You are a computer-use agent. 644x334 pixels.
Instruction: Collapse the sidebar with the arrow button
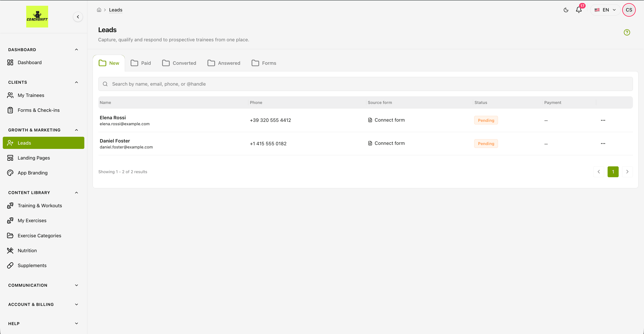tap(78, 17)
